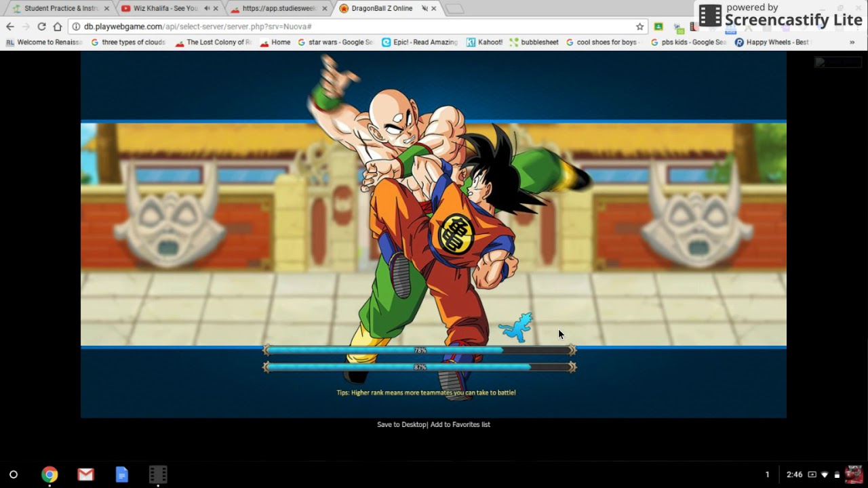
Task: Click the 87% loading progress bar
Action: (420, 367)
